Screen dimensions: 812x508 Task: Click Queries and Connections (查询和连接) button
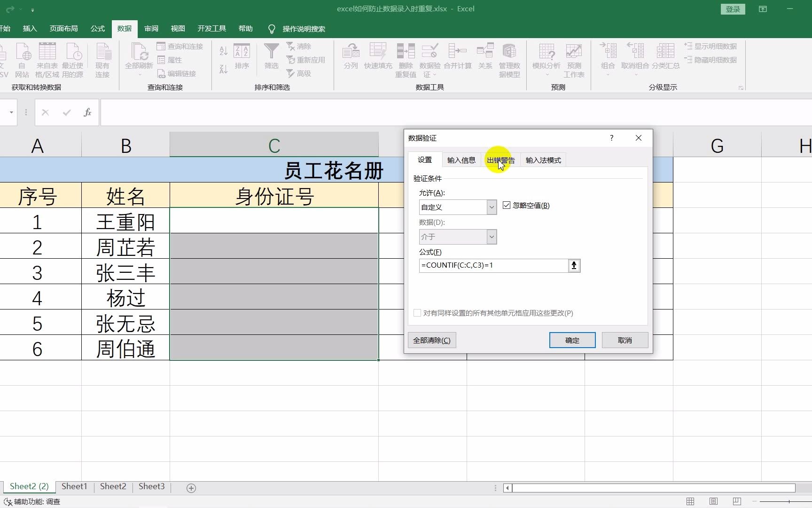[180, 46]
